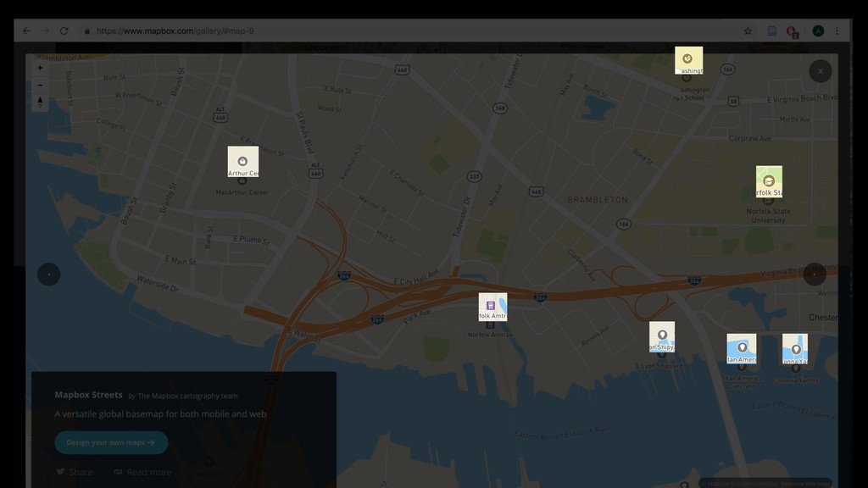Click the Norfolk State University highlighted marker
This screenshot has width=868, height=488.
[769, 181]
